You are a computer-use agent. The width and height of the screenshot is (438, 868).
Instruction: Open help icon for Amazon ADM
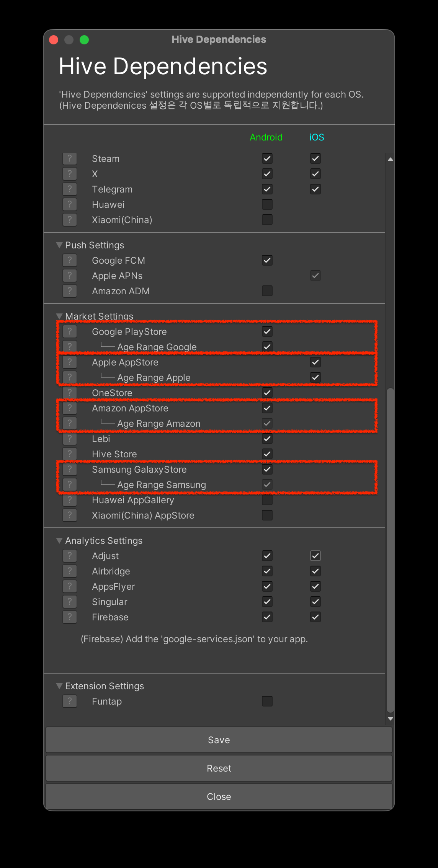pos(70,291)
